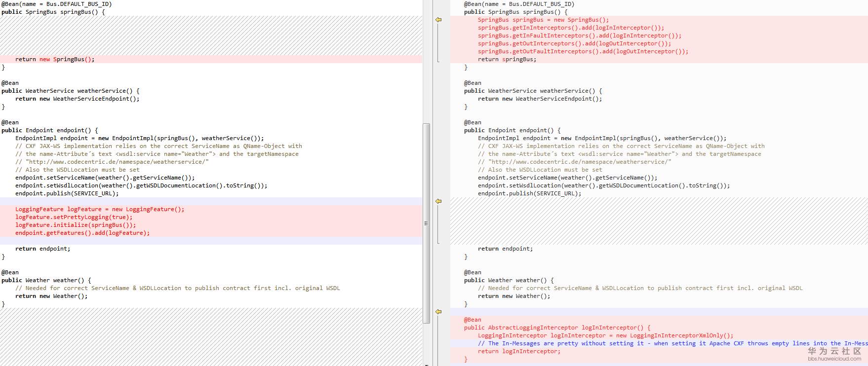This screenshot has height=366, width=868.
Task: Click 'public Endpoint endpoint() {' in left pane
Action: (50, 130)
